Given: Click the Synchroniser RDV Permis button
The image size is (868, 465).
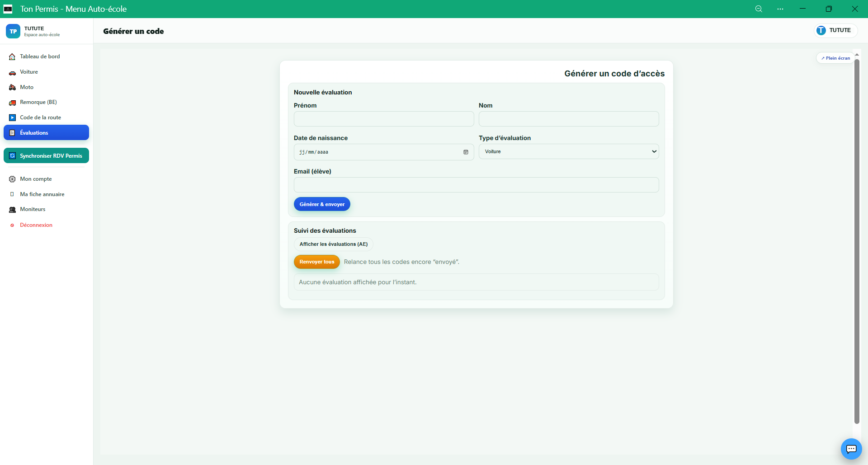Looking at the screenshot, I should click(x=46, y=155).
